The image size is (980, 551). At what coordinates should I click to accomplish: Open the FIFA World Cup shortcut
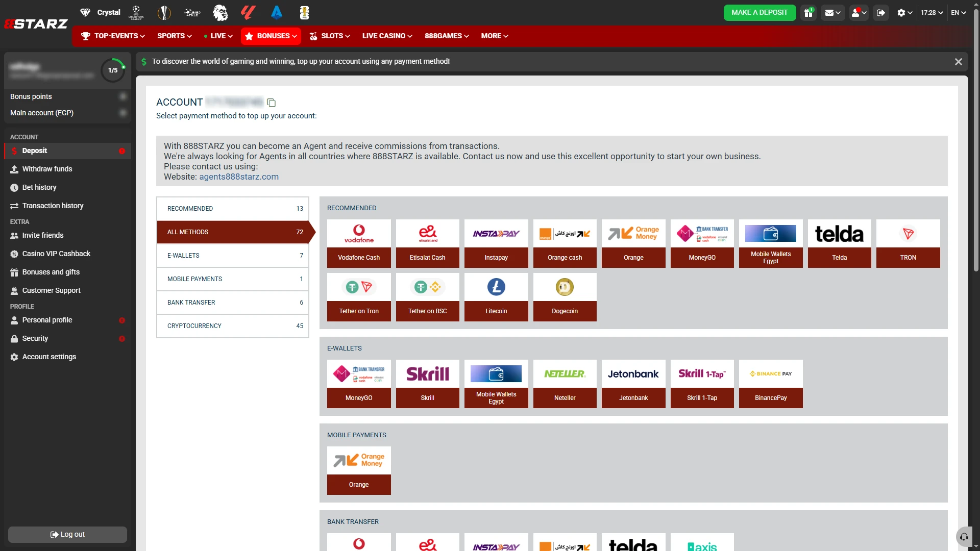point(304,13)
